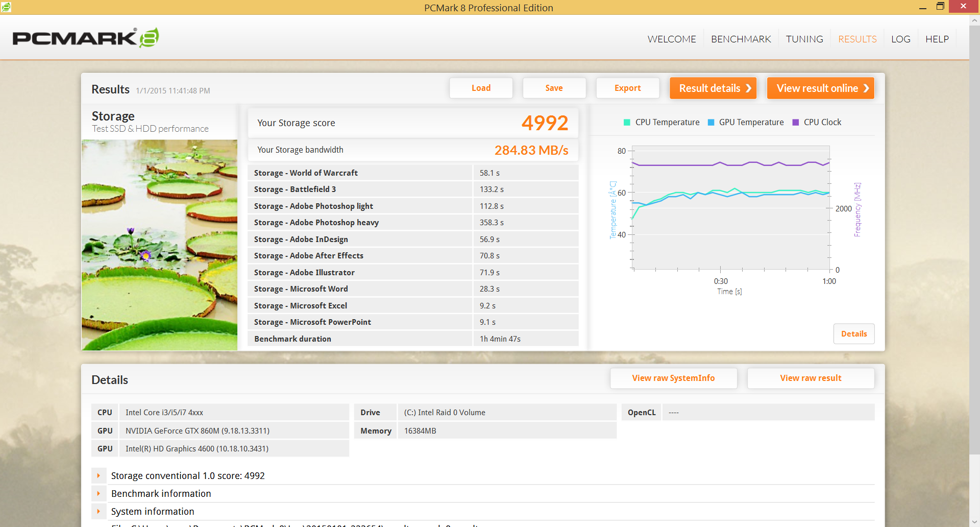Viewport: 980px width, 527px height.
Task: Click View raw SystemInfo
Action: pyautogui.click(x=673, y=378)
